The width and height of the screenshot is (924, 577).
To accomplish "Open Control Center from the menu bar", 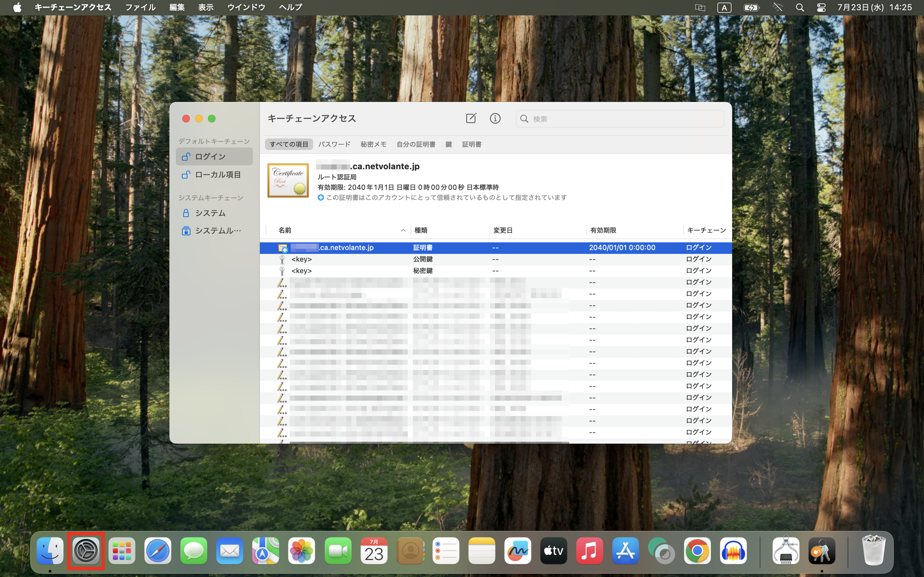I will [x=821, y=7].
